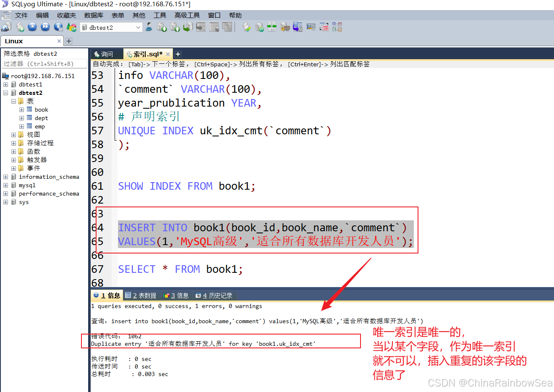Expand the book table node
This screenshot has width=554, height=392.
coord(21,109)
